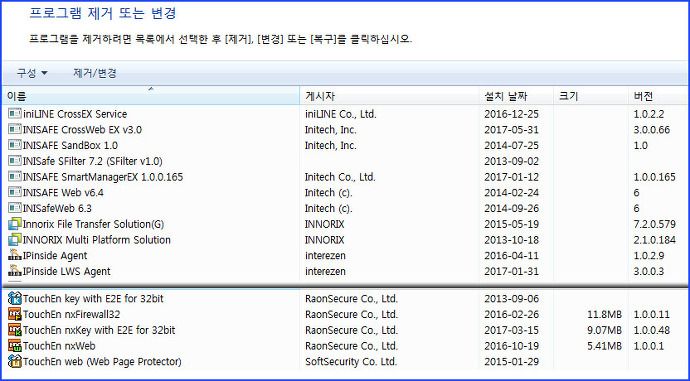
Task: Select the iniLINE CrossEX Service row name
Action: (75, 114)
